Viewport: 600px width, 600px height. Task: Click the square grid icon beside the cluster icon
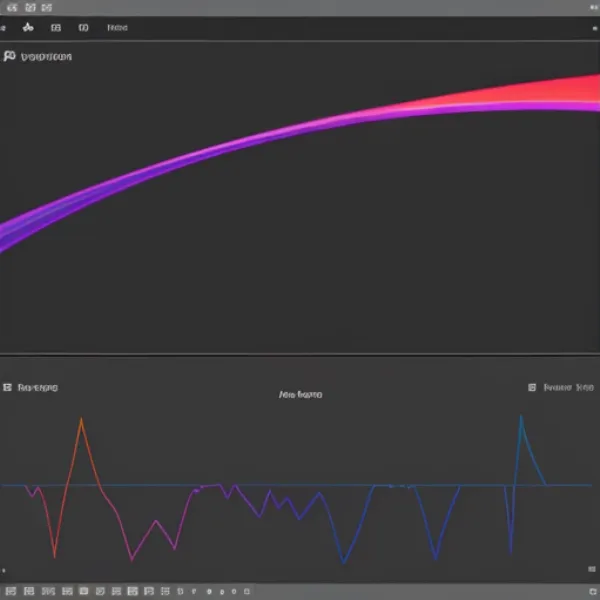click(x=56, y=28)
